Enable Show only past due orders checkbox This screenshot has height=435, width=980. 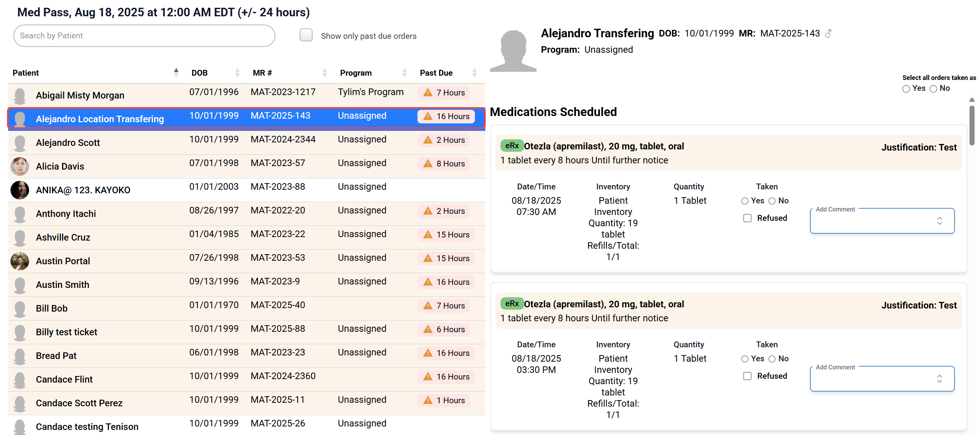coord(306,35)
